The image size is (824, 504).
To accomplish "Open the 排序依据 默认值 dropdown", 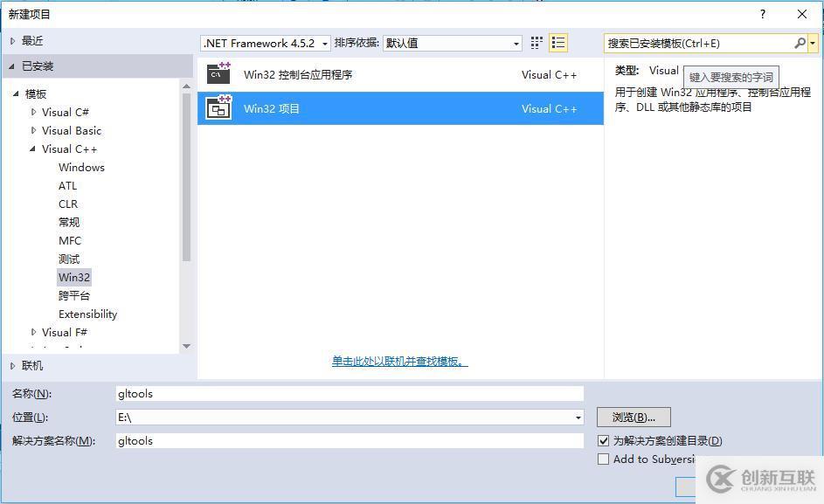I will tap(453, 43).
